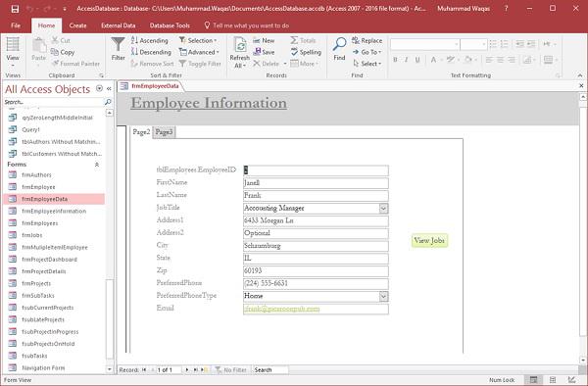Click Refresh All in Records group
The width and height of the screenshot is (588, 386).
pyautogui.click(x=240, y=53)
